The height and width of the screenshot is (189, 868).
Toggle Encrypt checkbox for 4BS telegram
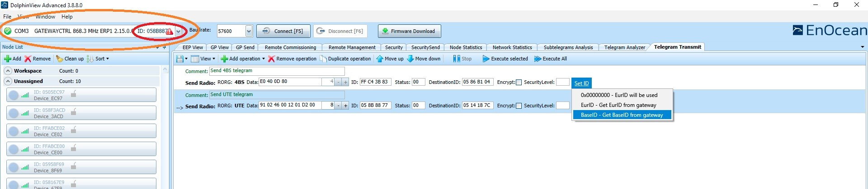[x=519, y=82]
